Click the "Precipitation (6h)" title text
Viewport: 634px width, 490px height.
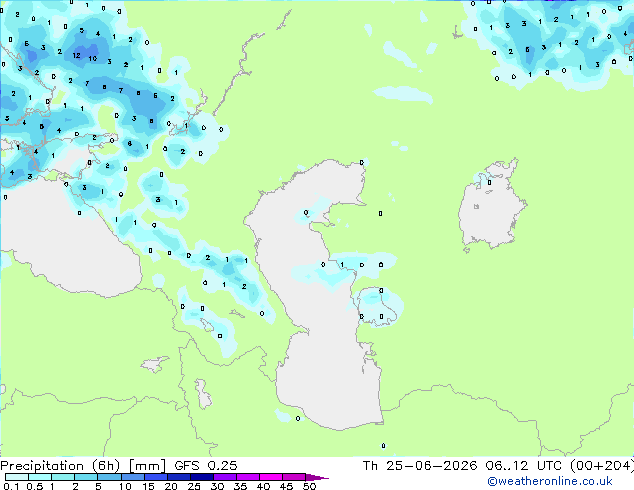click(x=60, y=466)
